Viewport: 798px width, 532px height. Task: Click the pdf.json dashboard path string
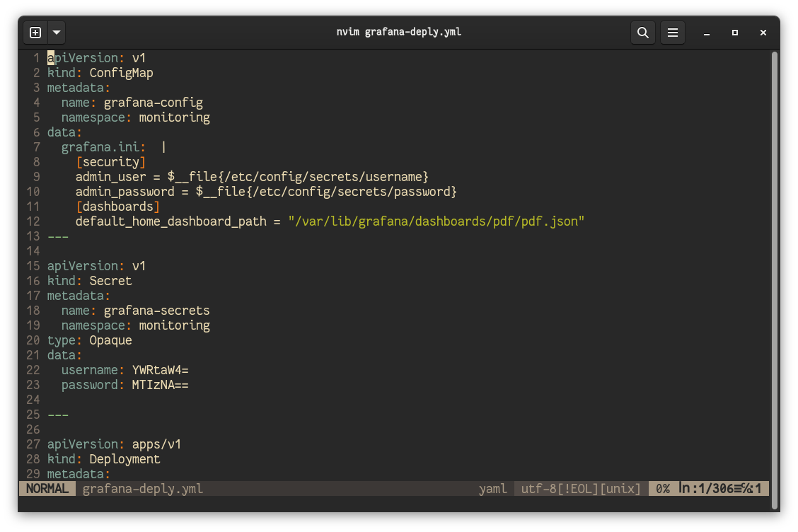pos(436,221)
